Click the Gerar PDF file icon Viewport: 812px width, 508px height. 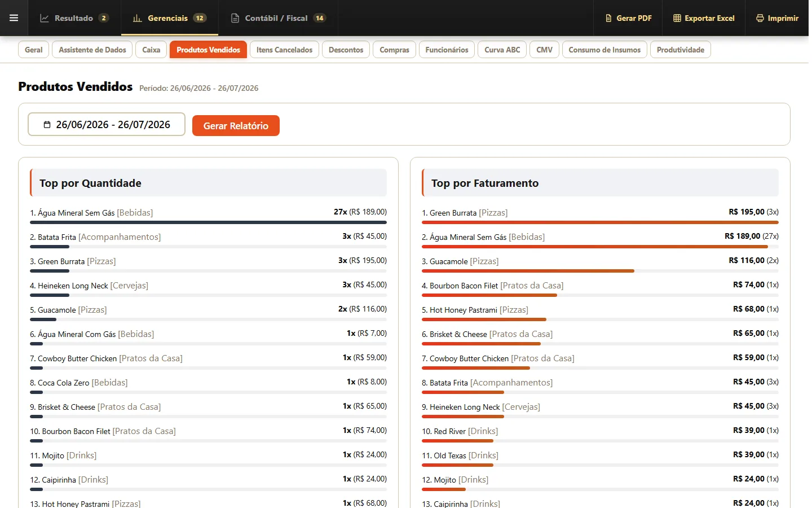click(608, 18)
